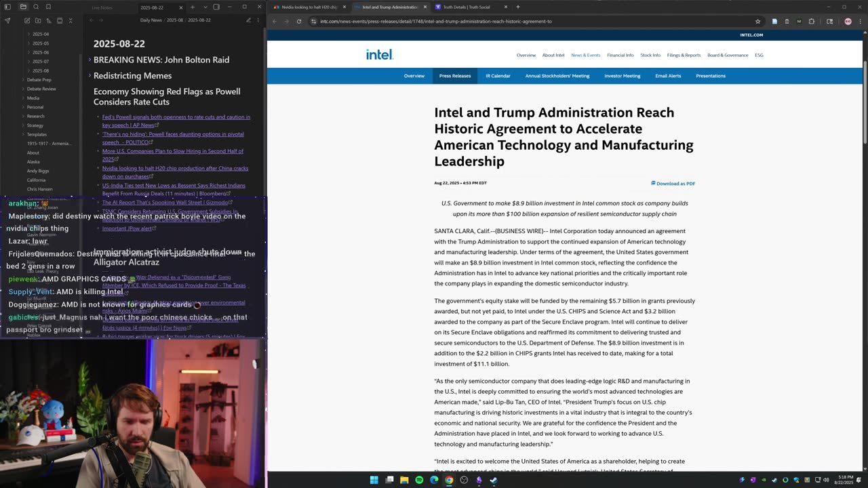The image size is (868, 488).
Task: Open the Obsidian bookmarks panel
Action: pyautogui.click(x=48, y=7)
